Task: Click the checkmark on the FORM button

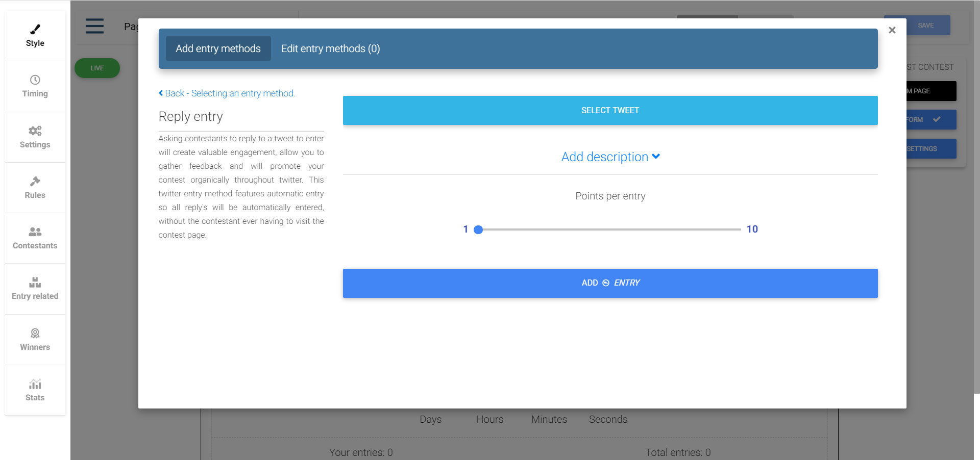Action: pyautogui.click(x=937, y=119)
